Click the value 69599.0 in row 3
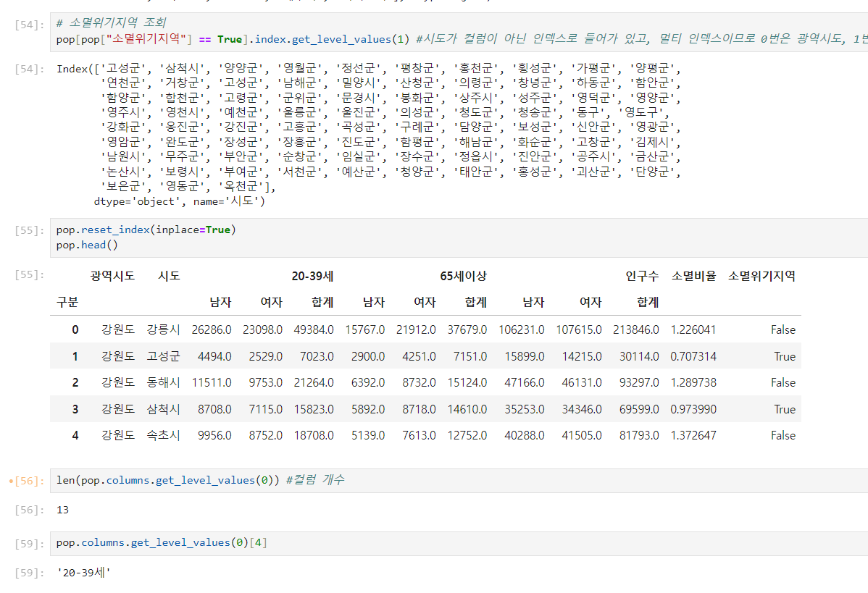Image resolution: width=868 pixels, height=593 pixels. click(639, 409)
